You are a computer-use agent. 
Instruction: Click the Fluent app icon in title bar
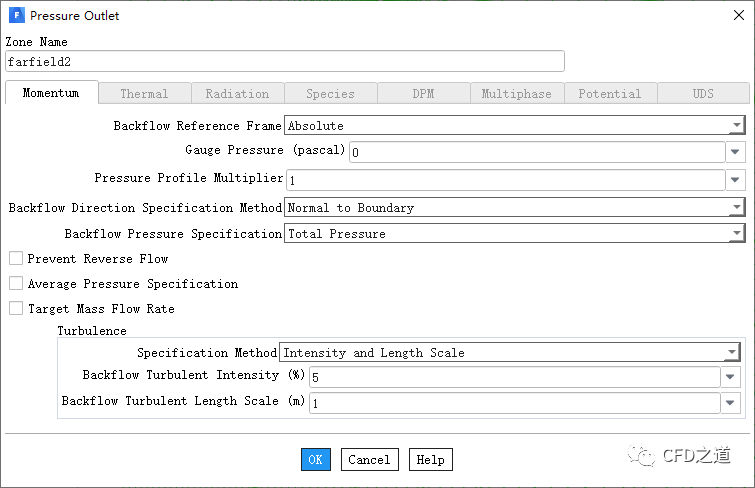pos(16,16)
